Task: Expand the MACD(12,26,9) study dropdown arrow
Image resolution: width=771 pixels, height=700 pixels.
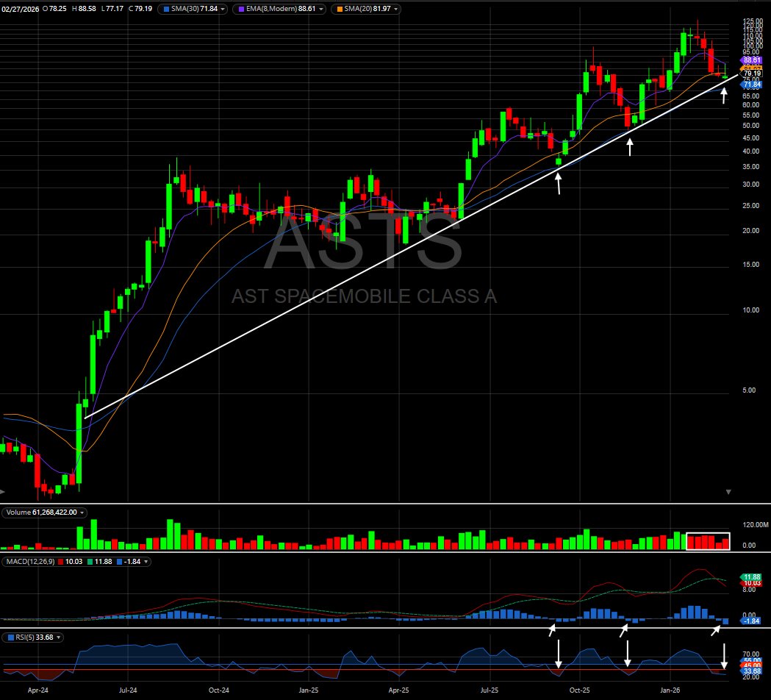Action: (x=146, y=562)
